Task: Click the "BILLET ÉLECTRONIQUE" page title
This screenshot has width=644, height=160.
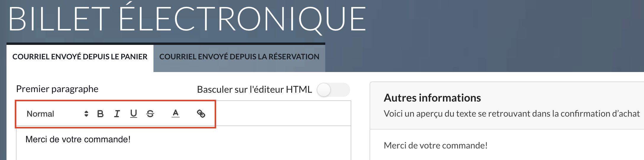Action: [x=187, y=19]
